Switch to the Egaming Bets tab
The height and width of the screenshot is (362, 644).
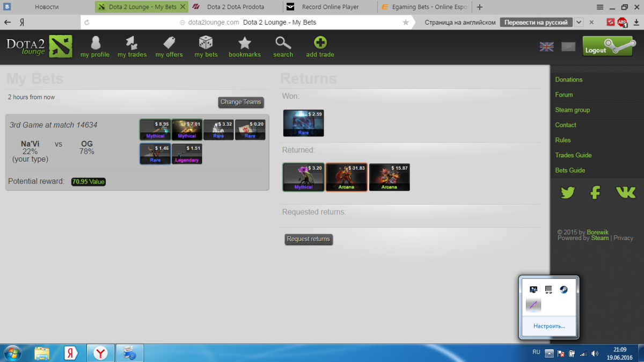tap(424, 7)
